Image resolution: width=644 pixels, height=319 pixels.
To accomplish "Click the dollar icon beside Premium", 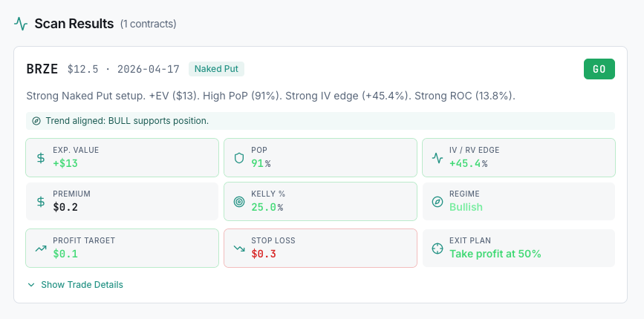I will tap(41, 201).
